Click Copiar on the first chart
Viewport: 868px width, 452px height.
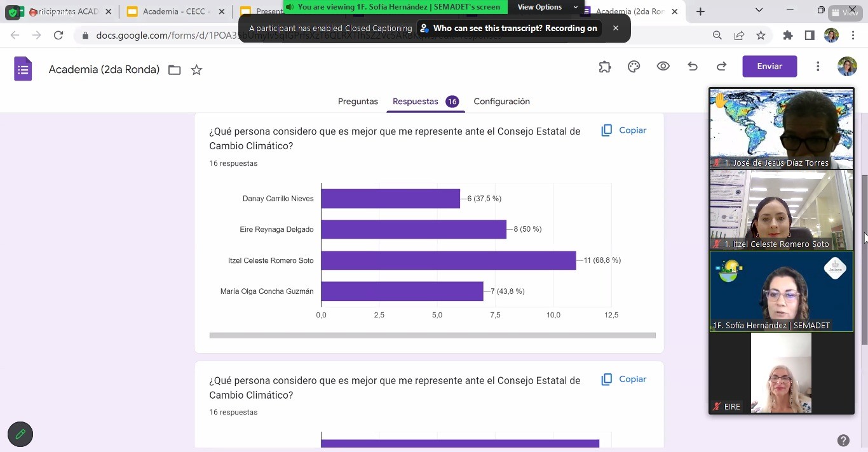[624, 130]
